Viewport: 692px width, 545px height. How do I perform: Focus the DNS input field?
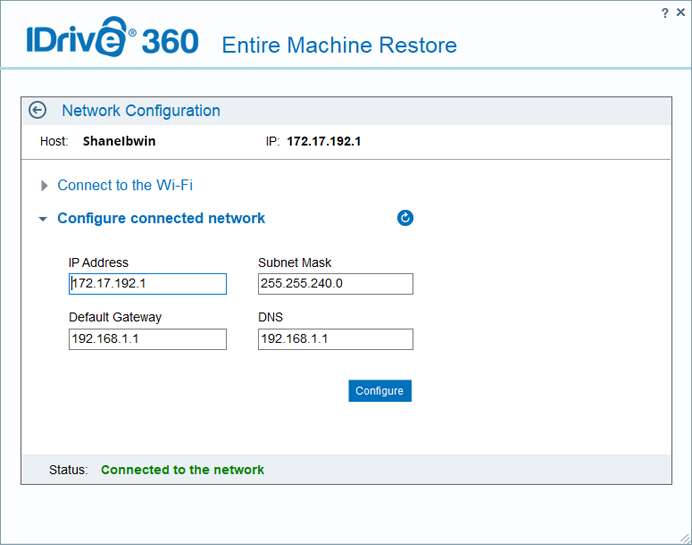335,339
